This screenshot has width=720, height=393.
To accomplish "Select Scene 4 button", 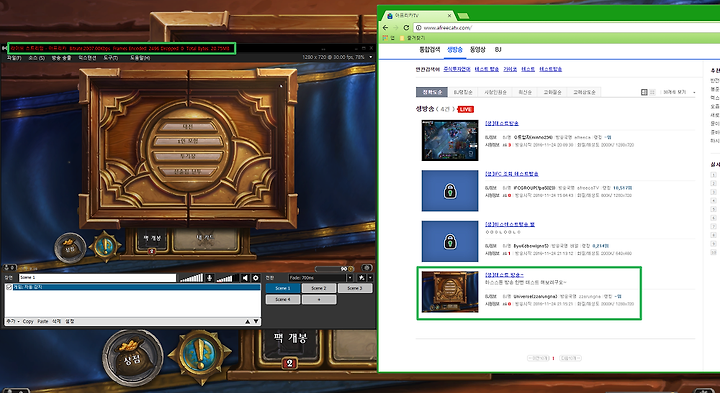I will pos(283,299).
